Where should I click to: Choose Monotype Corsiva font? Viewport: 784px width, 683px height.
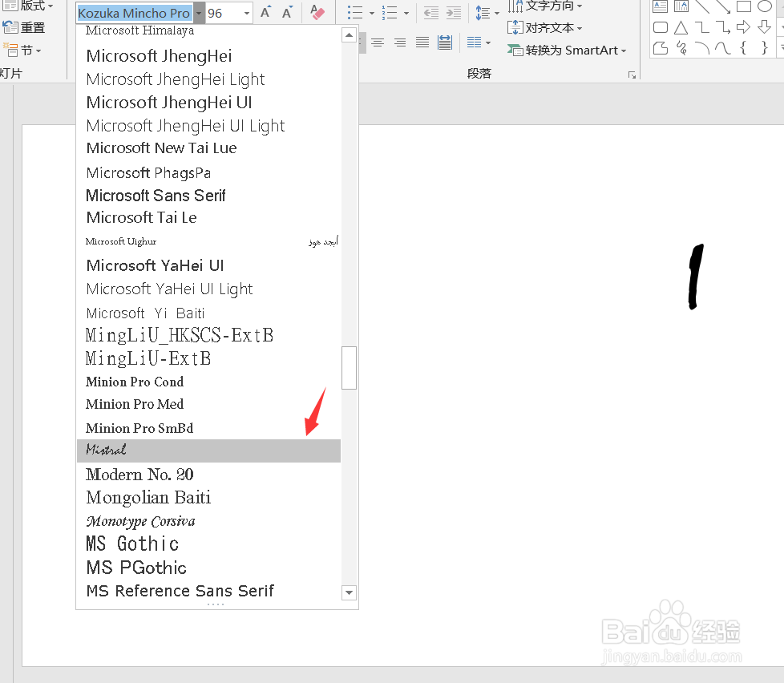tap(208, 521)
